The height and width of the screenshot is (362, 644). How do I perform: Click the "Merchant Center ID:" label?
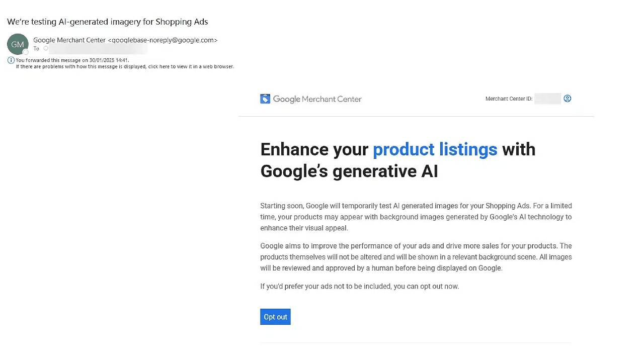click(508, 99)
